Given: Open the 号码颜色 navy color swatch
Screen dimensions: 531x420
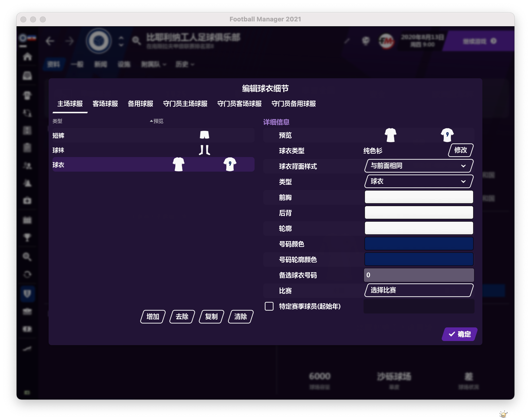Looking at the screenshot, I should pos(419,244).
